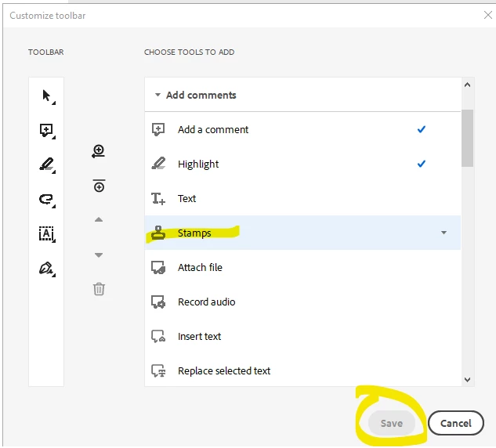Image resolution: width=496 pixels, height=448 pixels.
Task: Click the tools list scrollbar thumb
Action: pos(467,138)
